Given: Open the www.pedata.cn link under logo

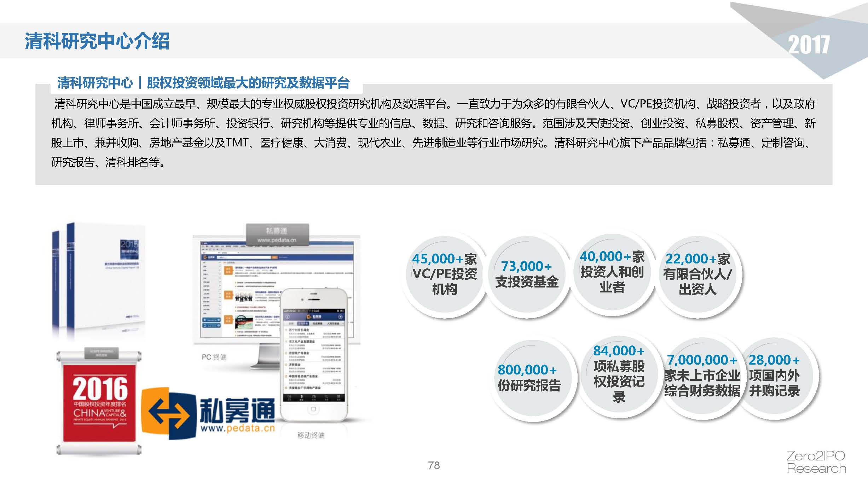Looking at the screenshot, I should point(237,429).
